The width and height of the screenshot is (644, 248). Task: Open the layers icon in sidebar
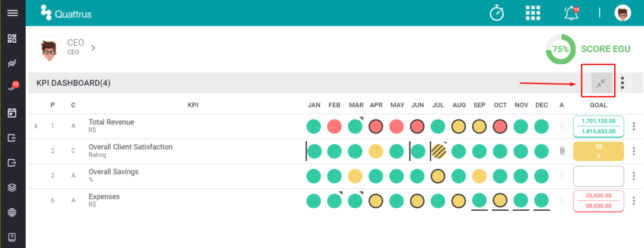pyautogui.click(x=13, y=188)
